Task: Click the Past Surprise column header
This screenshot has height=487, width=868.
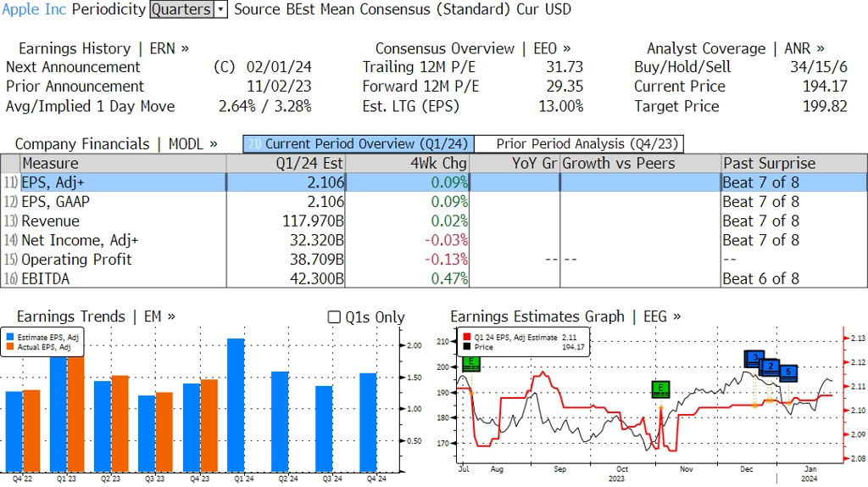Action: coord(794,164)
